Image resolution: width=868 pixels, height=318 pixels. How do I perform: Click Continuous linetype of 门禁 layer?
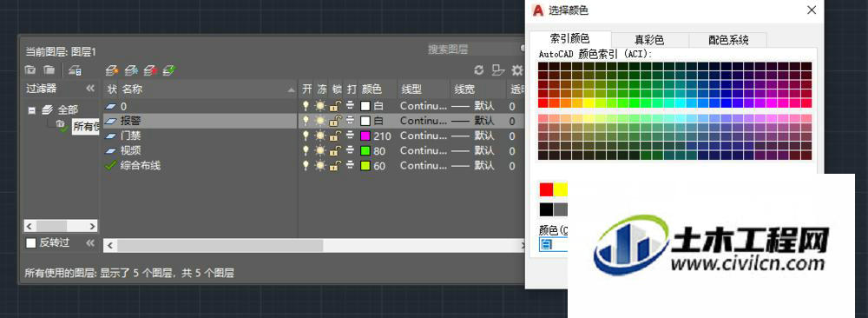click(424, 136)
